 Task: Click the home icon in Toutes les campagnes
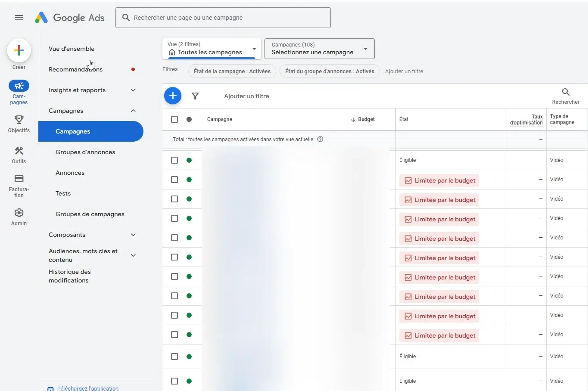[x=172, y=52]
